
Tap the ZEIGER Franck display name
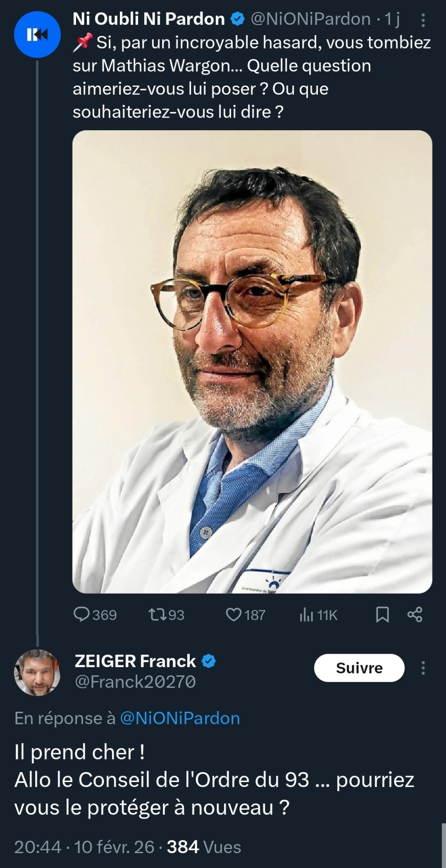[135, 661]
